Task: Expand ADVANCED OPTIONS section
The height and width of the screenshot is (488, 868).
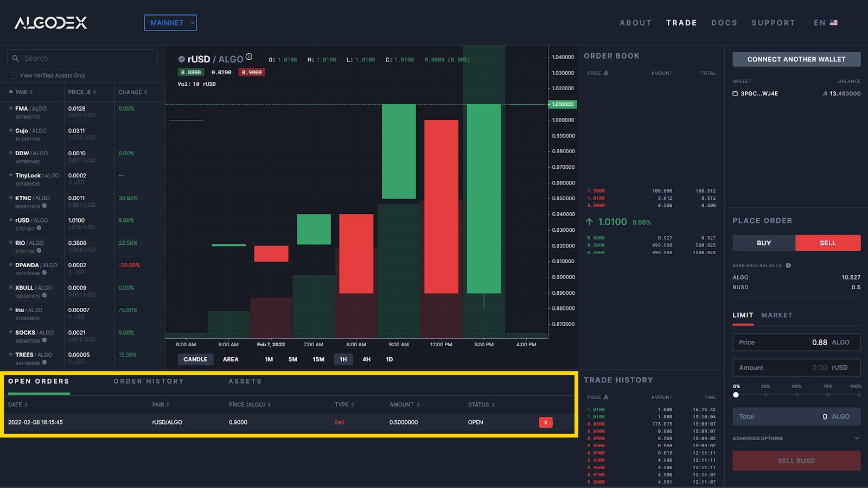Action: pos(796,438)
